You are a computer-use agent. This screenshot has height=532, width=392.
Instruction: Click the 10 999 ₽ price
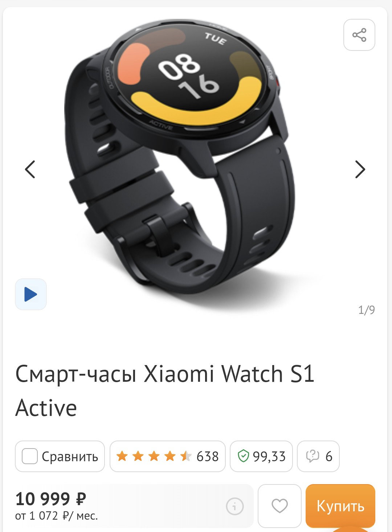(x=50, y=499)
